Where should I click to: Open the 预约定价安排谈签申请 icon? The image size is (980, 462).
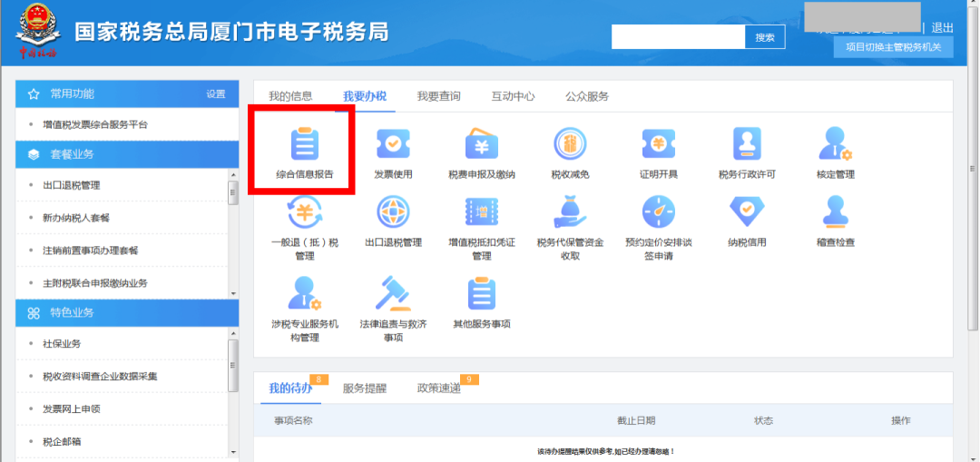click(x=658, y=211)
